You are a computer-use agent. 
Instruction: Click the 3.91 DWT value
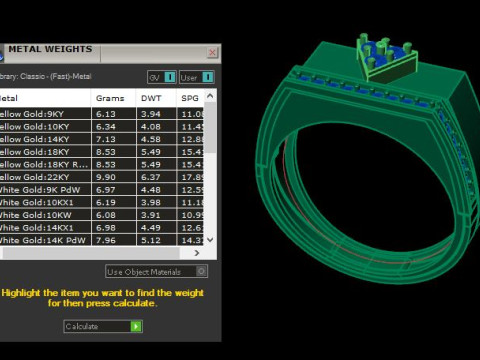click(x=151, y=215)
